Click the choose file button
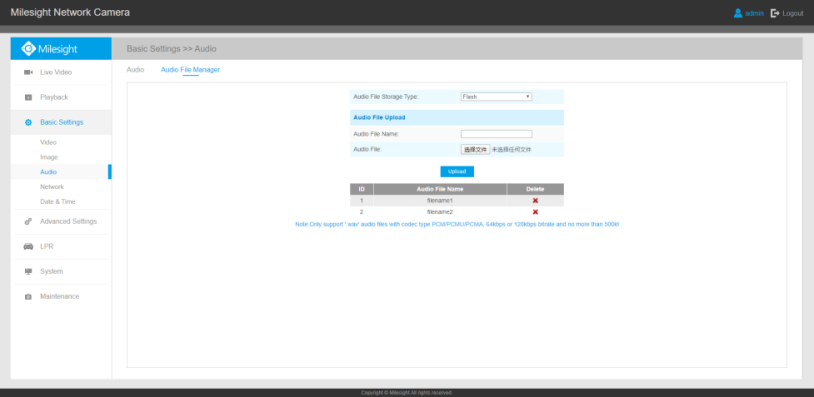The image size is (814, 397). pyautogui.click(x=475, y=149)
